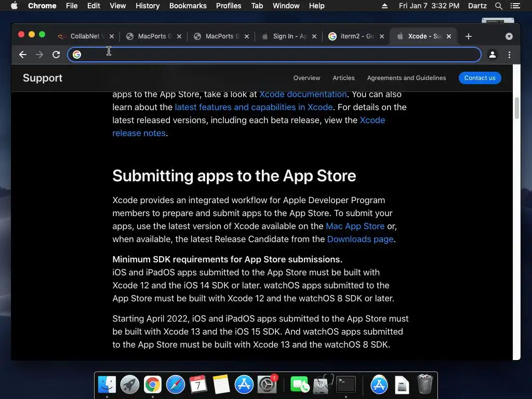Image resolution: width=532 pixels, height=399 pixels.
Task: Open Chrome's three-dot menu
Action: 509,55
